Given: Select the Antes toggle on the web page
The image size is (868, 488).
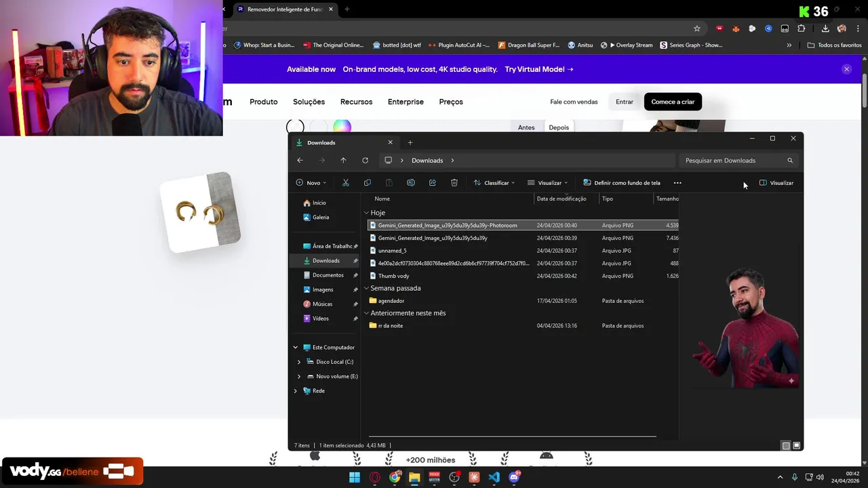Looking at the screenshot, I should tap(526, 127).
